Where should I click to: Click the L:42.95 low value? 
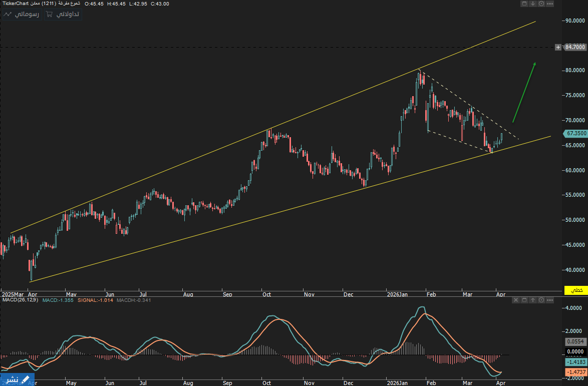click(x=138, y=4)
